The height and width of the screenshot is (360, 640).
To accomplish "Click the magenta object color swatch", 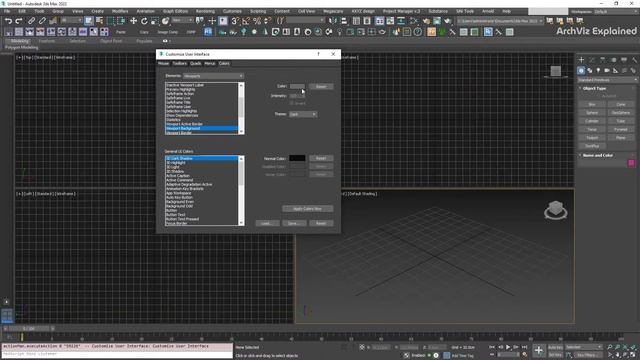I will pos(631,163).
